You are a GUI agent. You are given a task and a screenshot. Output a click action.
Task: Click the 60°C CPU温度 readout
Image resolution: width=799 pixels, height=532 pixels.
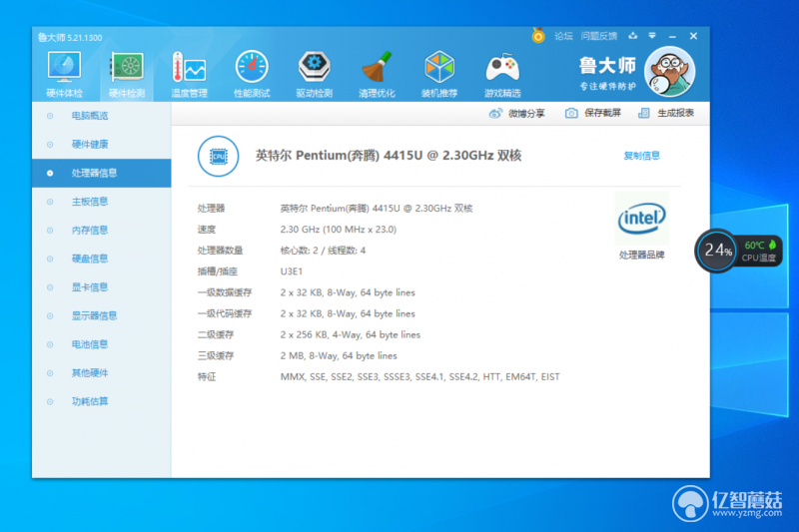[x=758, y=252]
